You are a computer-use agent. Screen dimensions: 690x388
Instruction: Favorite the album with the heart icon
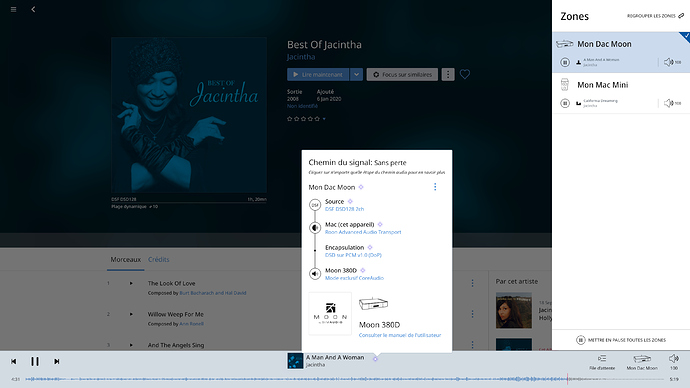click(x=465, y=74)
